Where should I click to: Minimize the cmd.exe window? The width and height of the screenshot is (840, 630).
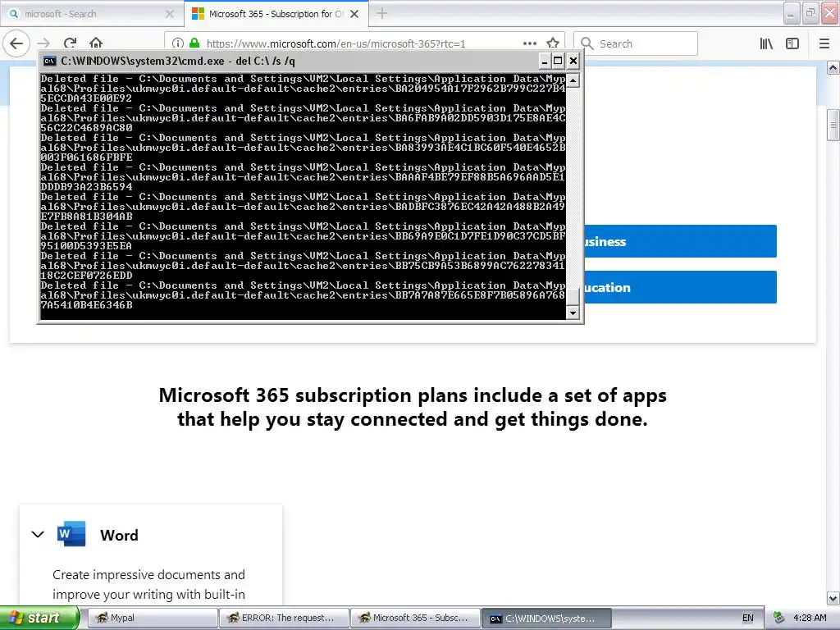(x=544, y=61)
